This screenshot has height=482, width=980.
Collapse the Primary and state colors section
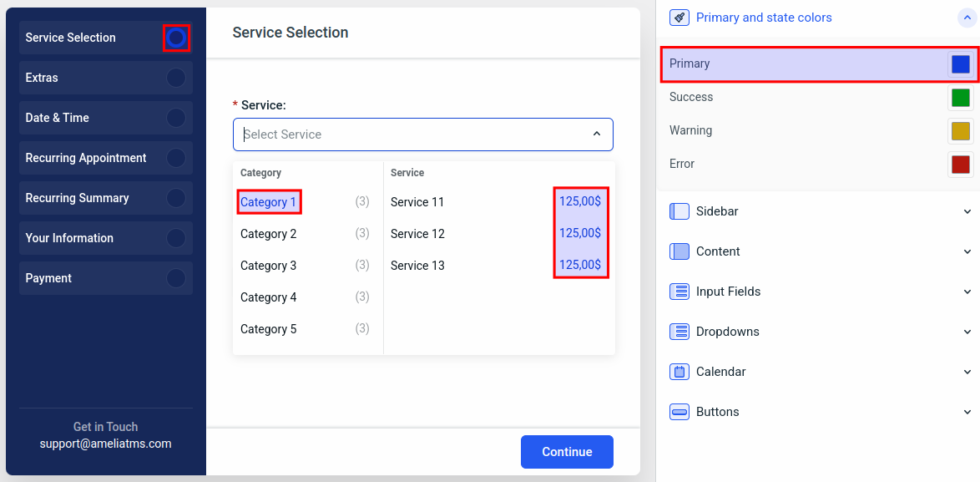(967, 18)
